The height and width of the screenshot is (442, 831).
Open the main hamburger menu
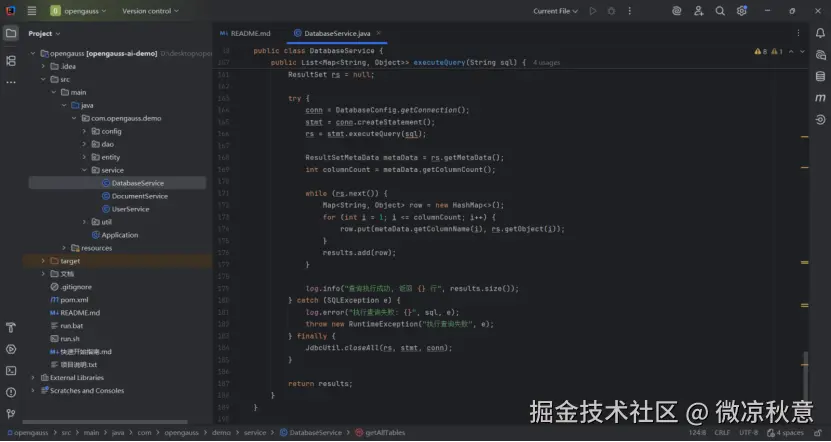click(x=32, y=11)
